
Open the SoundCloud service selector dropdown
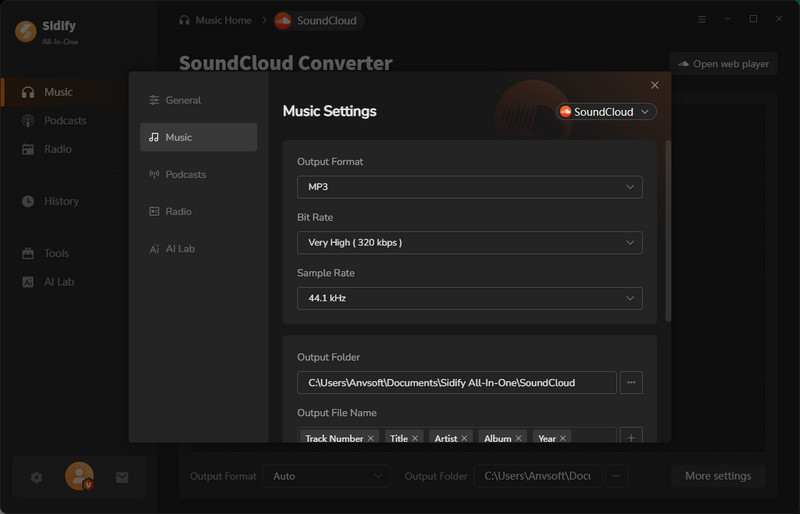tap(606, 112)
